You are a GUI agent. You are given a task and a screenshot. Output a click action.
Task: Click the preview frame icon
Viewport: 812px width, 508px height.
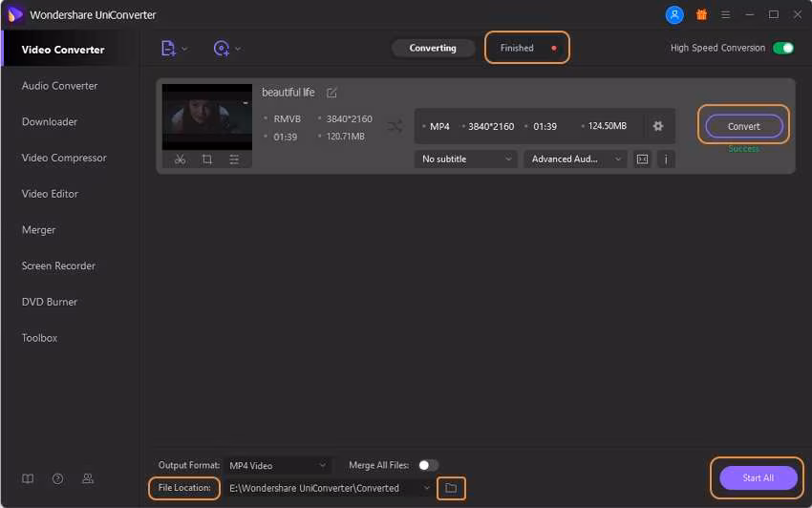[642, 159]
